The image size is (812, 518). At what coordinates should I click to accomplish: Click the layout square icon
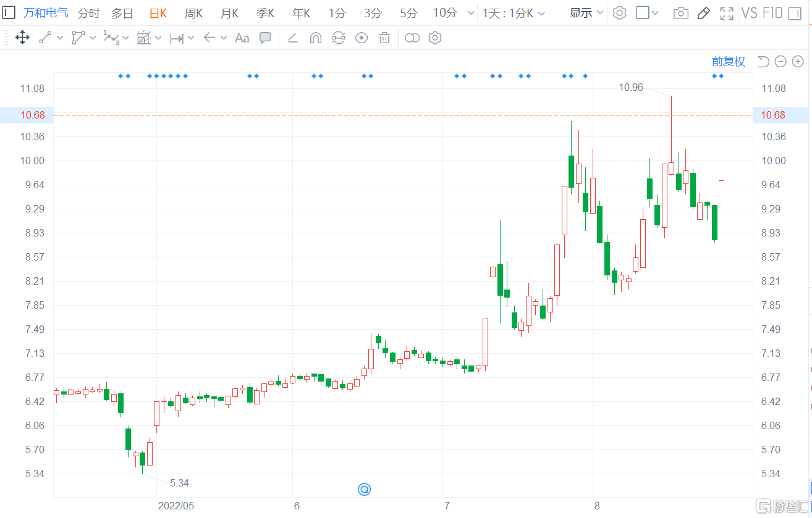(x=643, y=13)
